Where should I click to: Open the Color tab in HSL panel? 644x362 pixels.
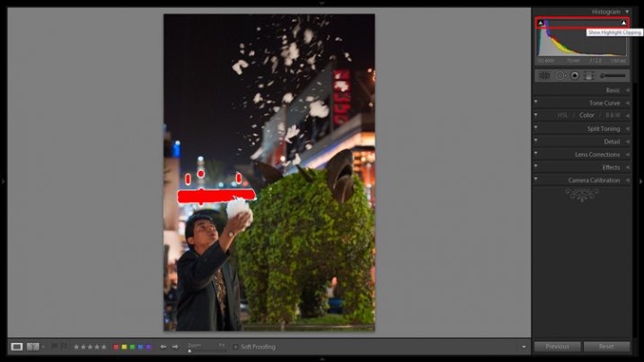coord(587,115)
